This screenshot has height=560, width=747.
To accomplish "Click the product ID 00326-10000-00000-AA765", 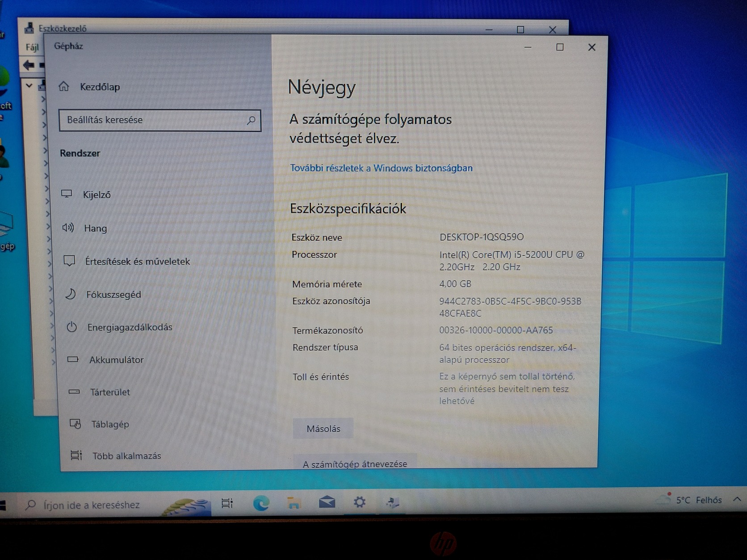I will click(x=496, y=330).
